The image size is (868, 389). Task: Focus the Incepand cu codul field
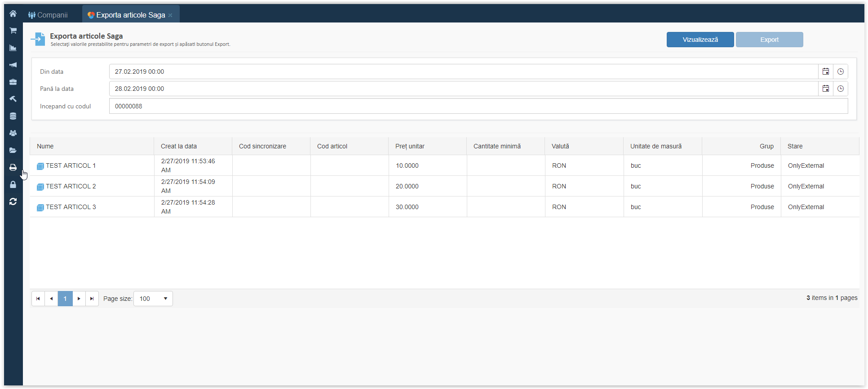478,106
